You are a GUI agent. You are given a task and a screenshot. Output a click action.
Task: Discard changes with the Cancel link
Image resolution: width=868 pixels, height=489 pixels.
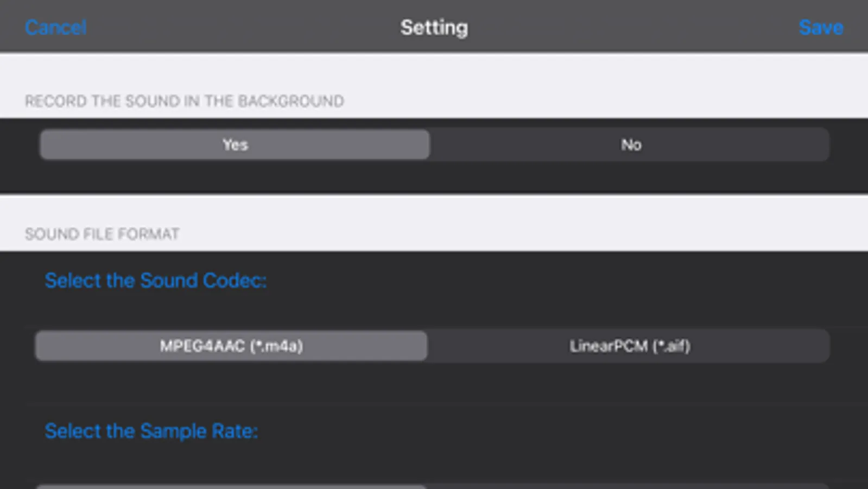click(x=55, y=27)
